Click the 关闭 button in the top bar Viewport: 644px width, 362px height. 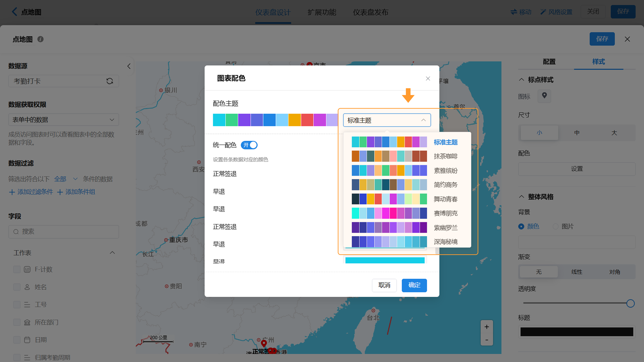(593, 12)
